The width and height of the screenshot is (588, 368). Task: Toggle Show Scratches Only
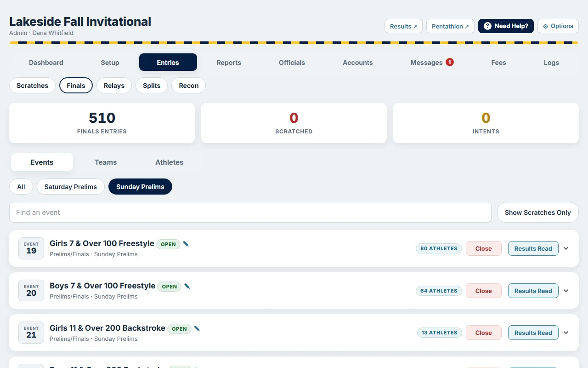[538, 213]
